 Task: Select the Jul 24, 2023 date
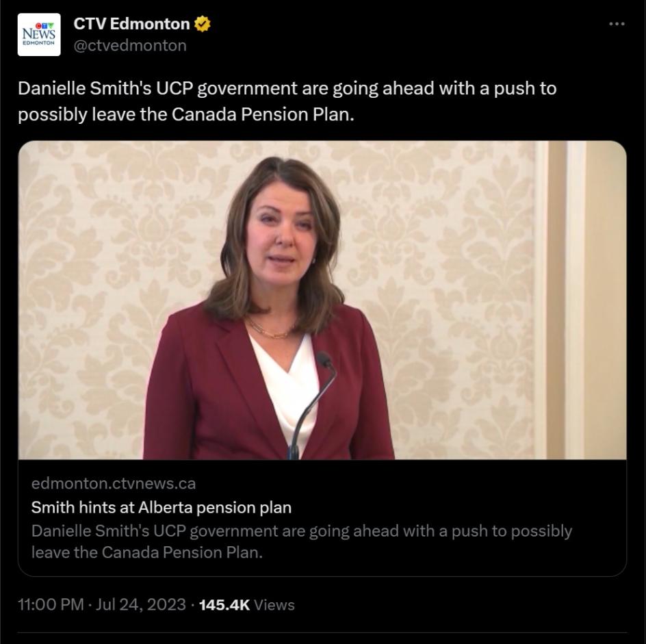tap(142, 605)
